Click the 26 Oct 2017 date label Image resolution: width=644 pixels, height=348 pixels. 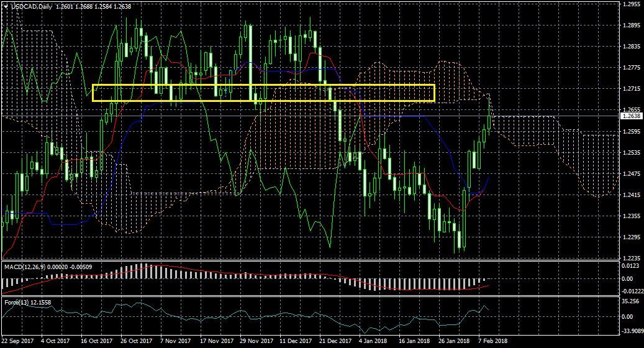coord(136,341)
